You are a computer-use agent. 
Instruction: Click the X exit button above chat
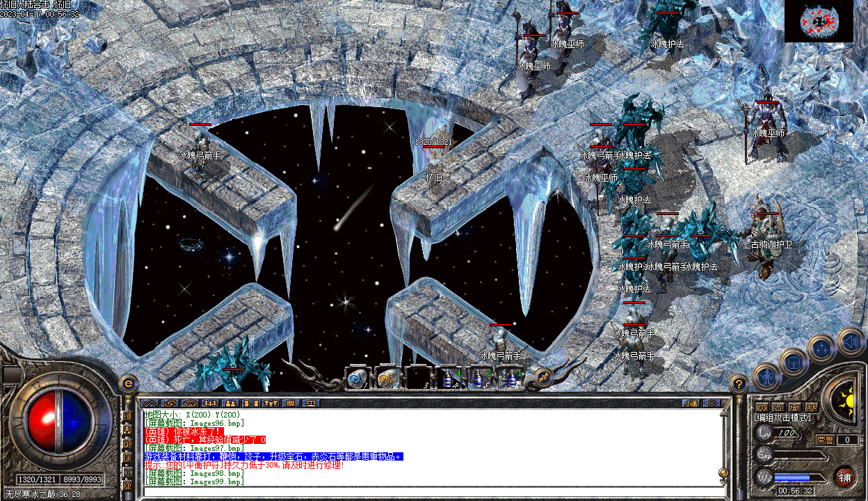711,403
